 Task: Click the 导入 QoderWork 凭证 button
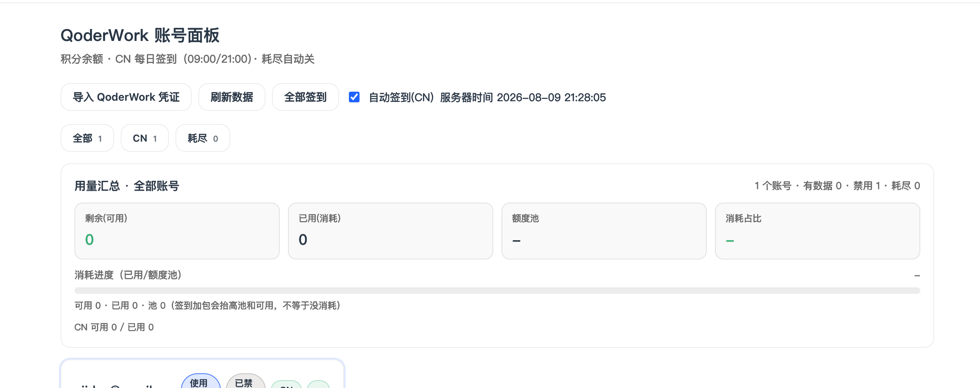[126, 97]
